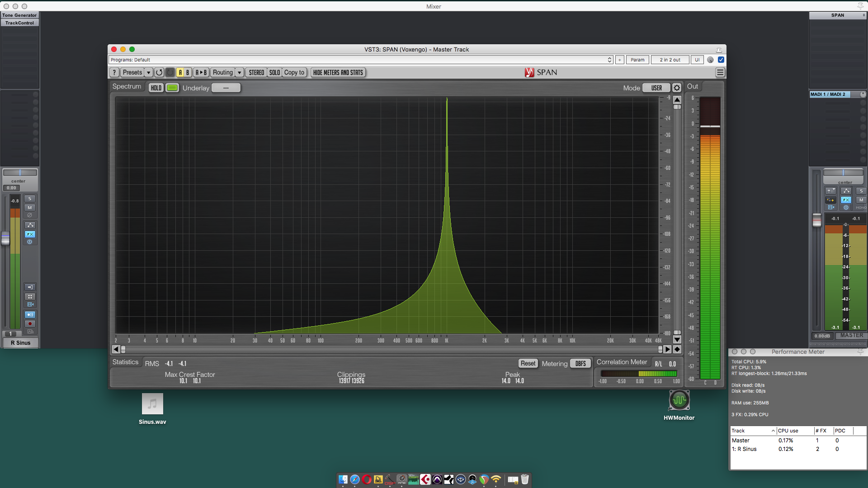This screenshot has height=488, width=868.
Task: Click the A to B copy button
Action: pos(201,72)
